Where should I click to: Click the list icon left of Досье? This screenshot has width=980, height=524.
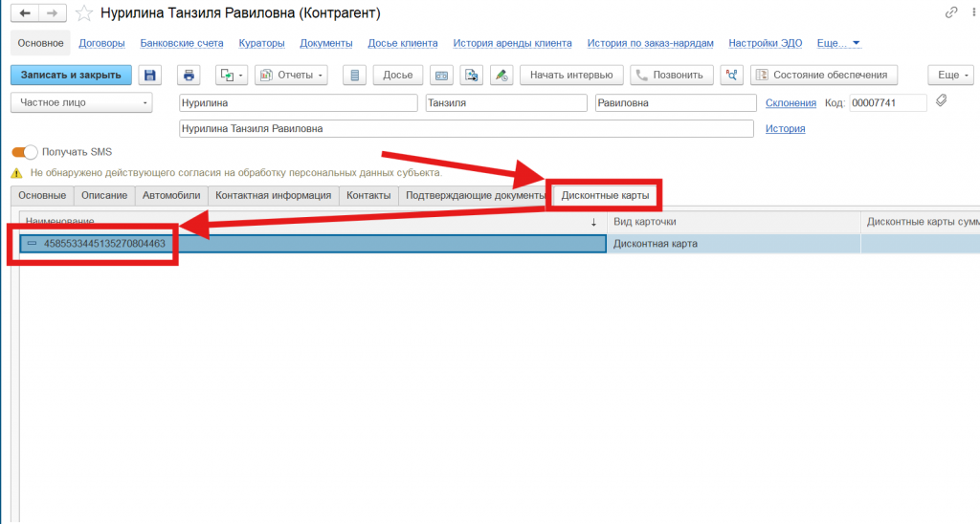click(x=355, y=75)
